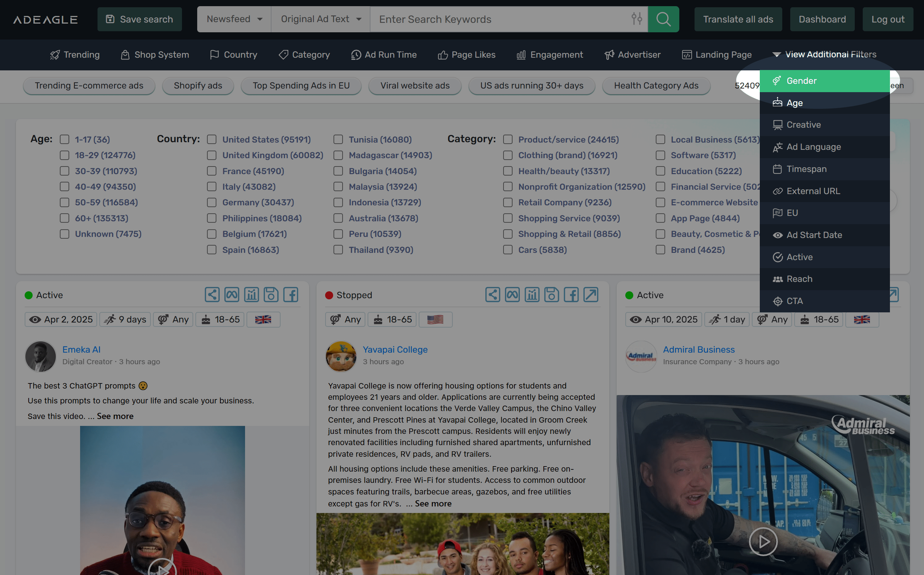Apply Health Category Ads preset

tap(656, 86)
